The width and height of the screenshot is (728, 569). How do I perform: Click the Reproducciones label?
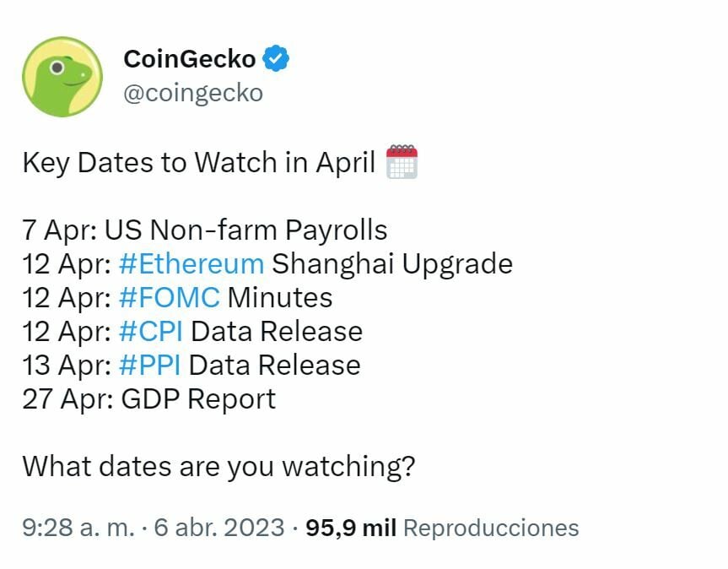(491, 528)
